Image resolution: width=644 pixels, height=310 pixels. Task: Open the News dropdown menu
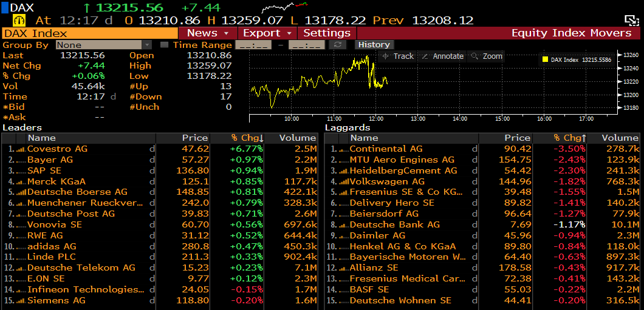pos(208,33)
